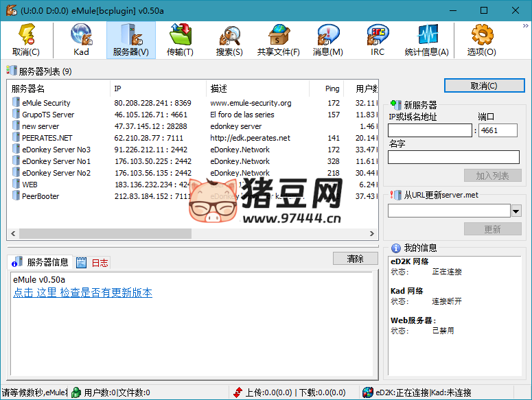Sort by the 描述 column header

pos(257,89)
